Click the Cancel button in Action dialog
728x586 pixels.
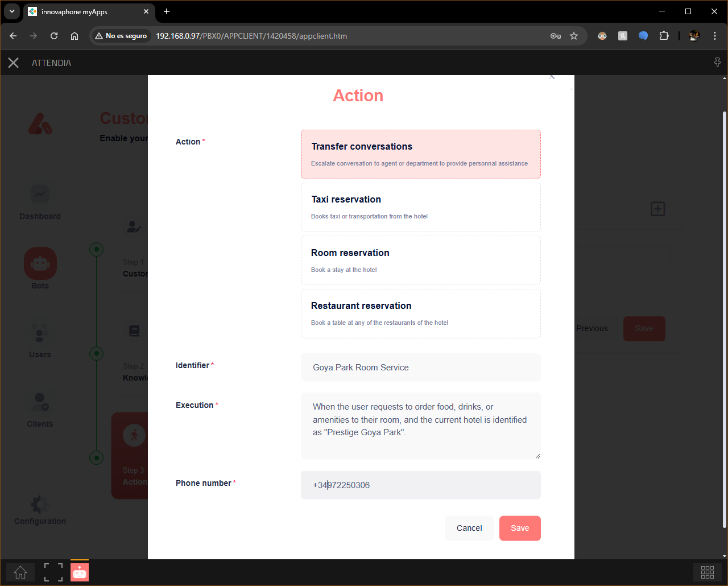click(469, 528)
